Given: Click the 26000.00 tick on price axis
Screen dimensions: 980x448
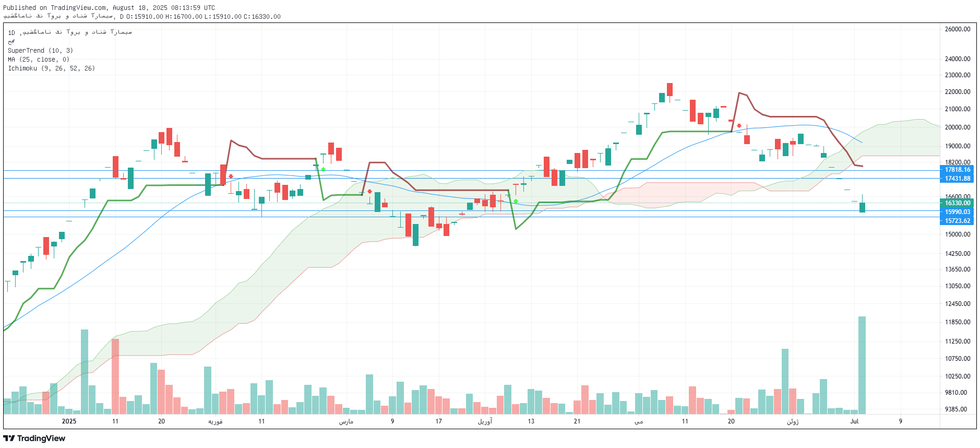Looking at the screenshot, I should pyautogui.click(x=958, y=29).
